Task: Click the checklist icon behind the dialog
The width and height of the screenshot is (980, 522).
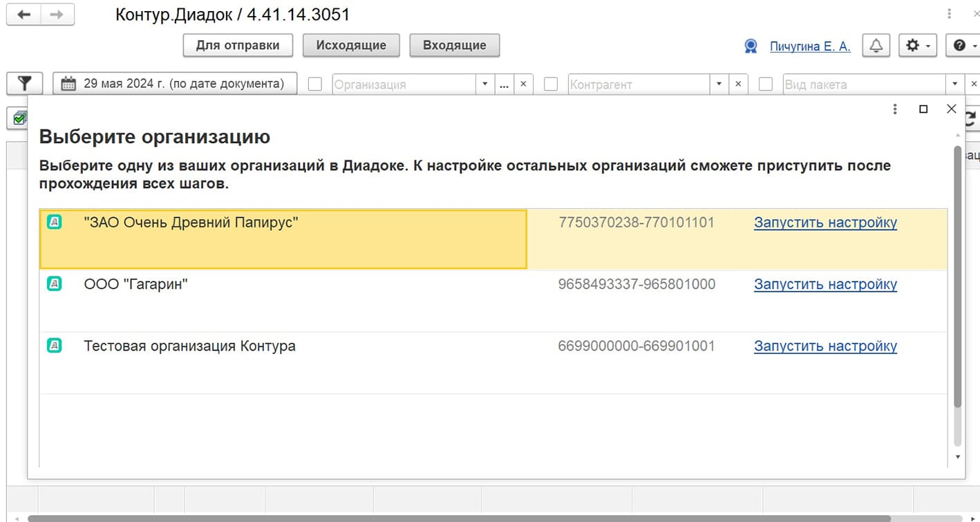Action: coord(19,118)
